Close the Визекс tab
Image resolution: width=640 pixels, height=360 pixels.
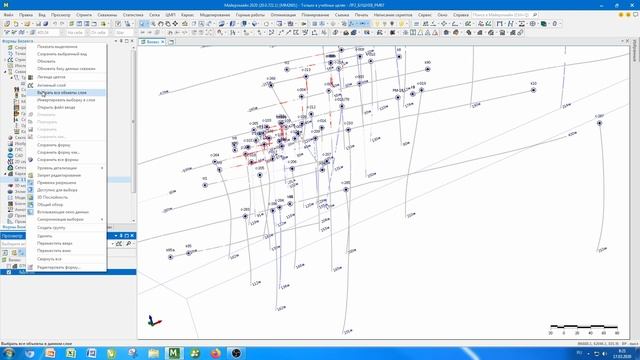(163, 42)
